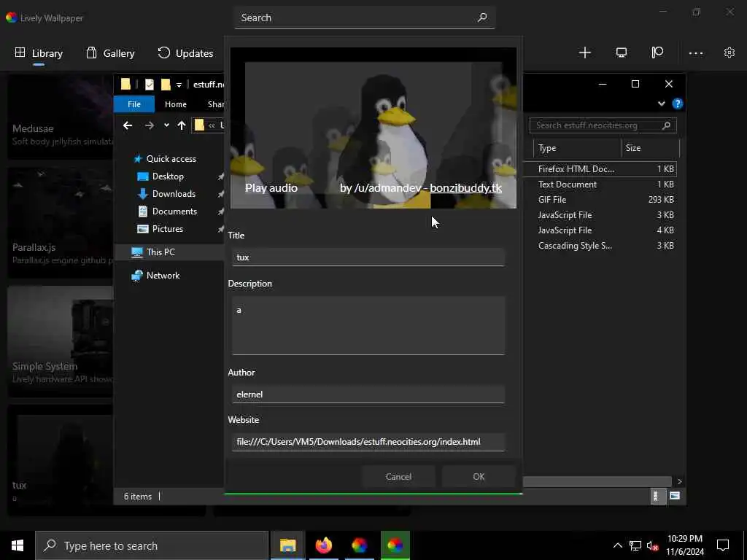
Task: Select the GIF File row
Action: click(600, 200)
